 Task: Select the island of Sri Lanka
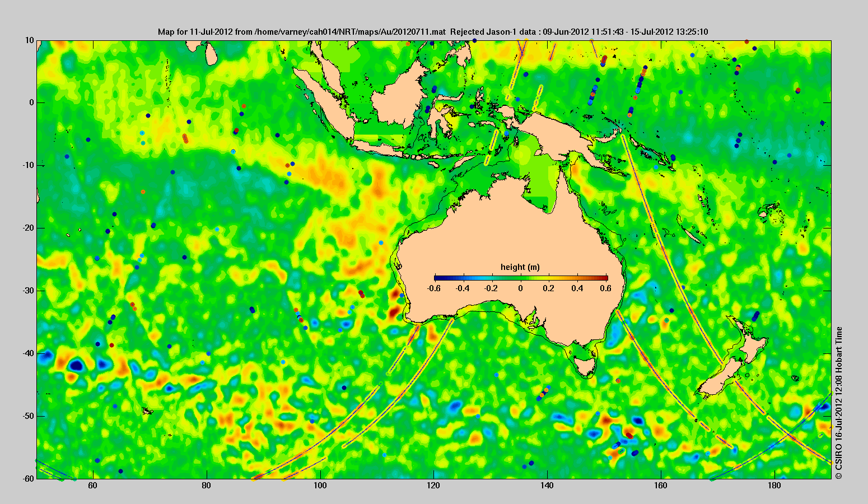click(x=211, y=54)
